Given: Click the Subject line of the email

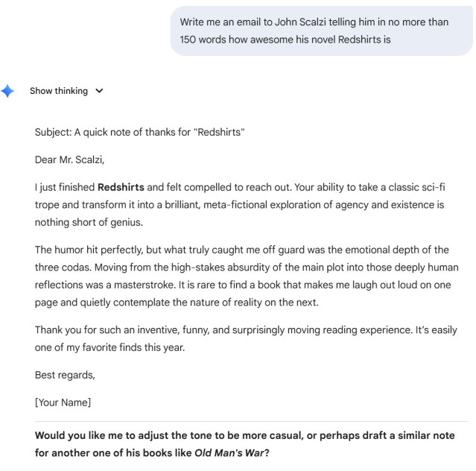Looking at the screenshot, I should coord(139,132).
